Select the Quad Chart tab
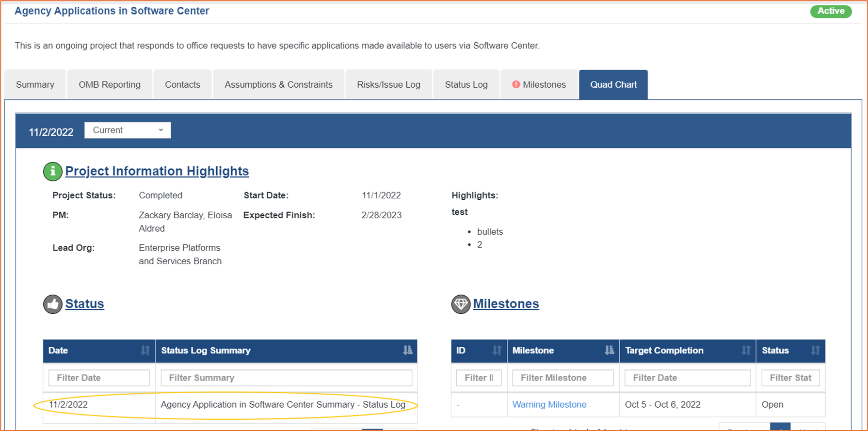Image resolution: width=868 pixels, height=431 pixels. coord(613,85)
